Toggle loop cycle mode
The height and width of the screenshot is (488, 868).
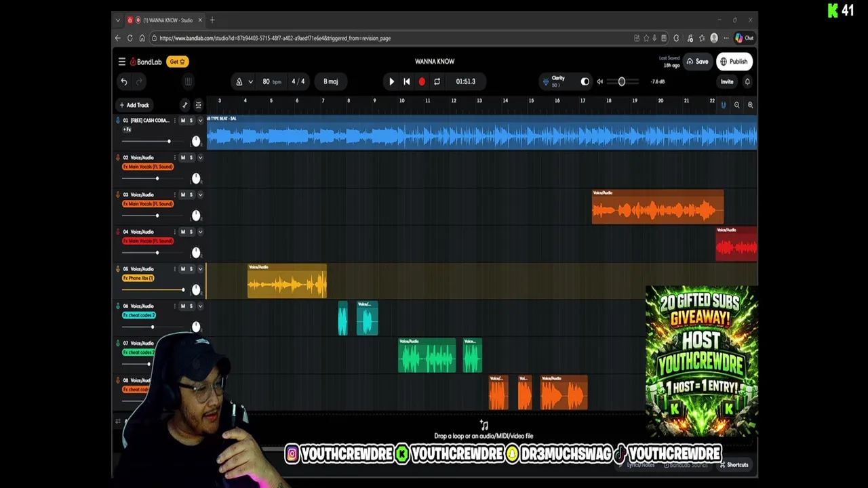click(437, 81)
